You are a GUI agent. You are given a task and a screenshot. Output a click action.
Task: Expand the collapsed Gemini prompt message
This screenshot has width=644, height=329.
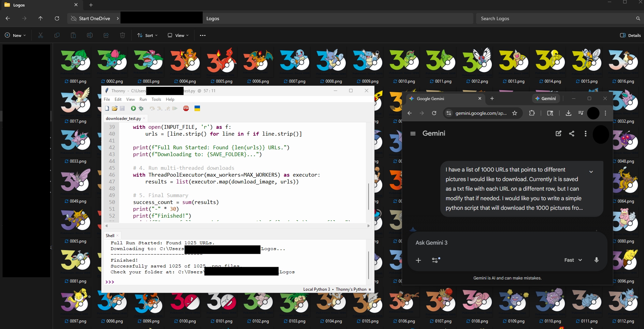point(591,172)
